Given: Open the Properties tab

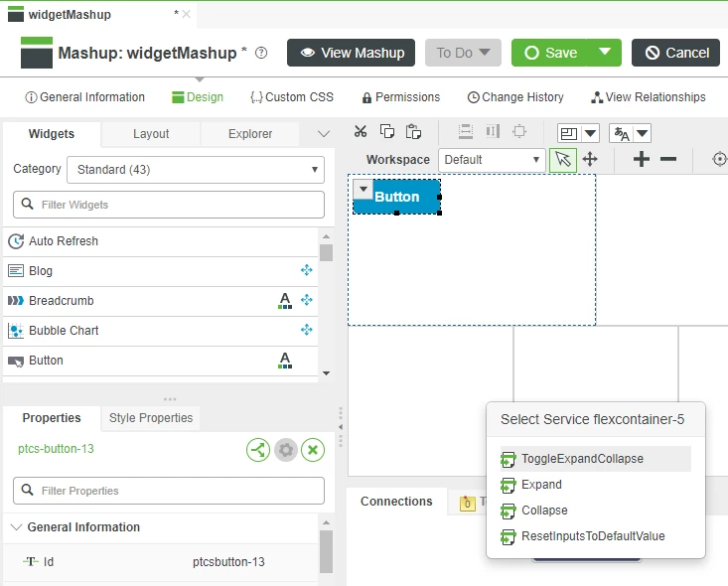Looking at the screenshot, I should click(52, 418).
